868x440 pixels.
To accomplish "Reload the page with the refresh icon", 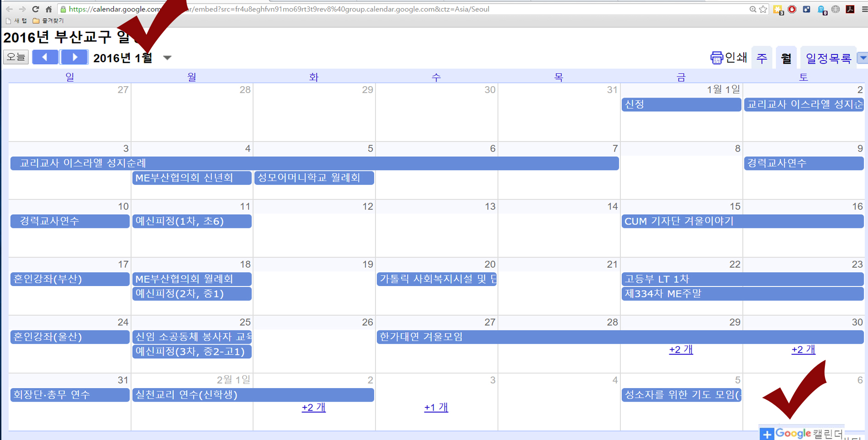I will [x=35, y=9].
